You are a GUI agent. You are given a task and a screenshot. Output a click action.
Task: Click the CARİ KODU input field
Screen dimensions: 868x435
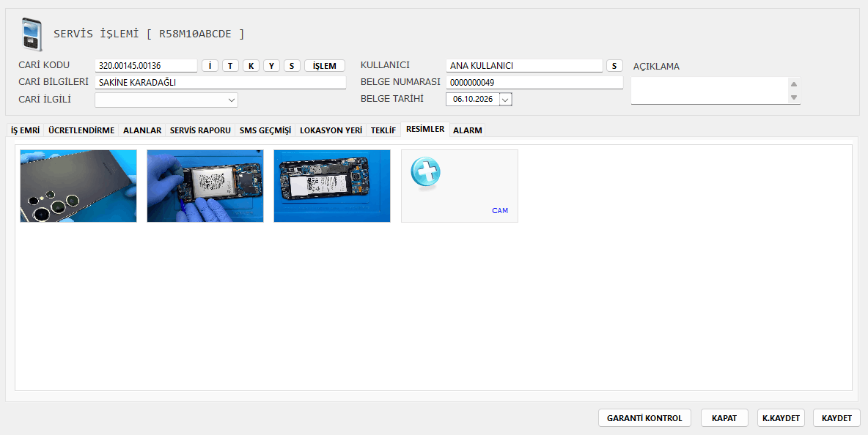tap(146, 66)
